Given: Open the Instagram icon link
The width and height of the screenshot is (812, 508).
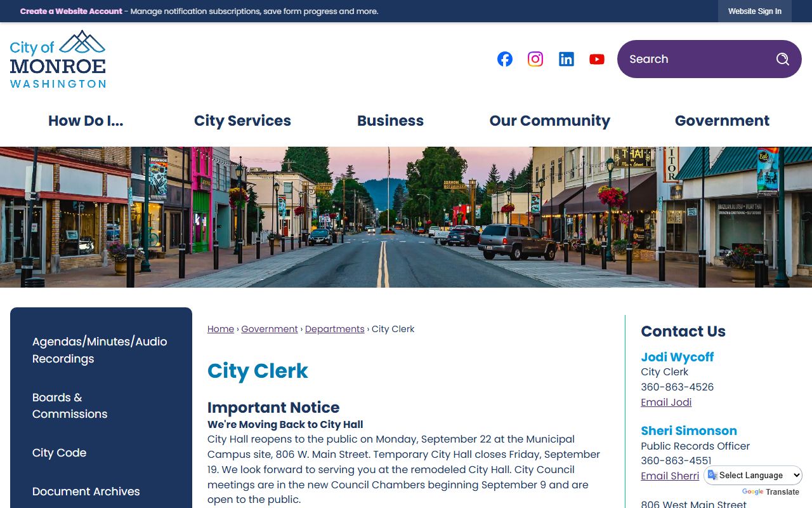Looking at the screenshot, I should click(x=535, y=59).
